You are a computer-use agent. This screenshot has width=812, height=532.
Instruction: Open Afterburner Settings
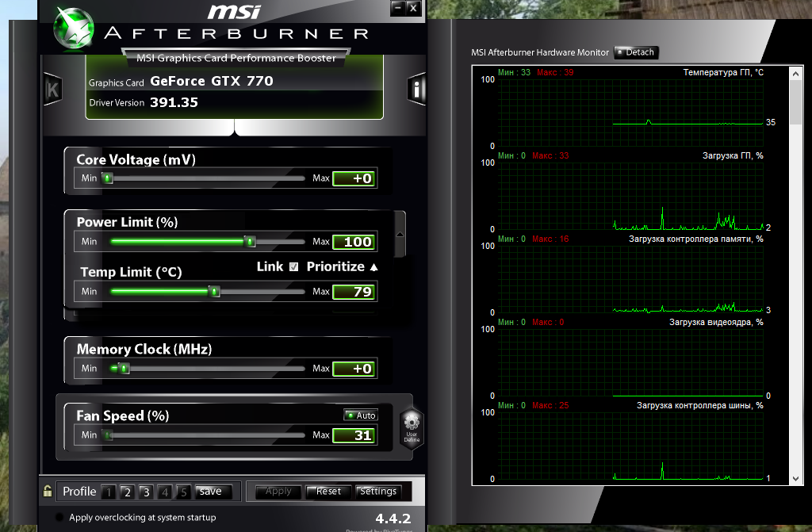[378, 492]
